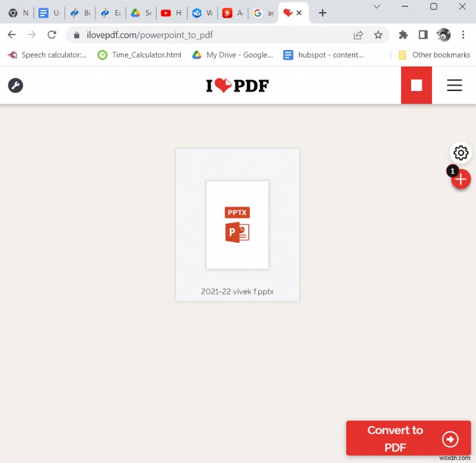Bookmark this page with the star icon

[379, 35]
